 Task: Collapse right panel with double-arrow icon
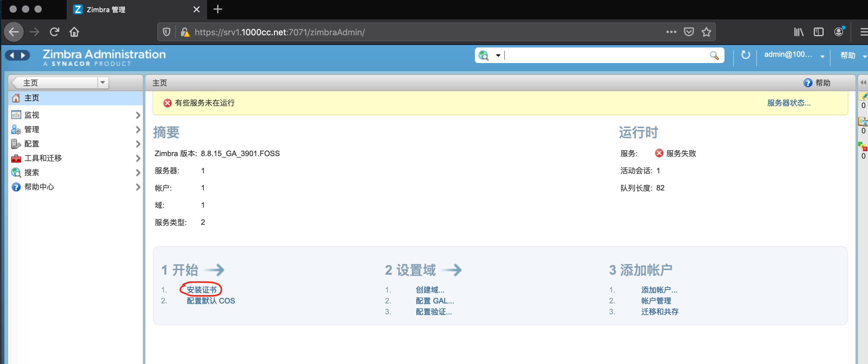click(x=863, y=83)
